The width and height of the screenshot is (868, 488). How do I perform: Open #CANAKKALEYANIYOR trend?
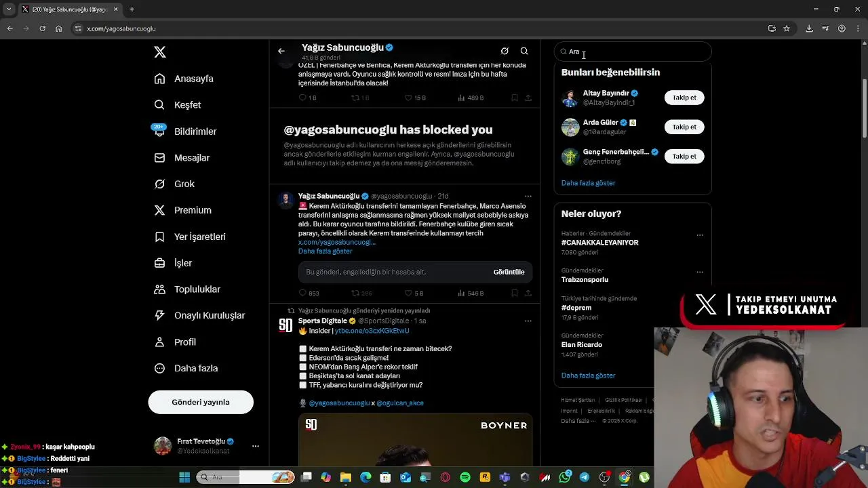pyautogui.click(x=600, y=243)
